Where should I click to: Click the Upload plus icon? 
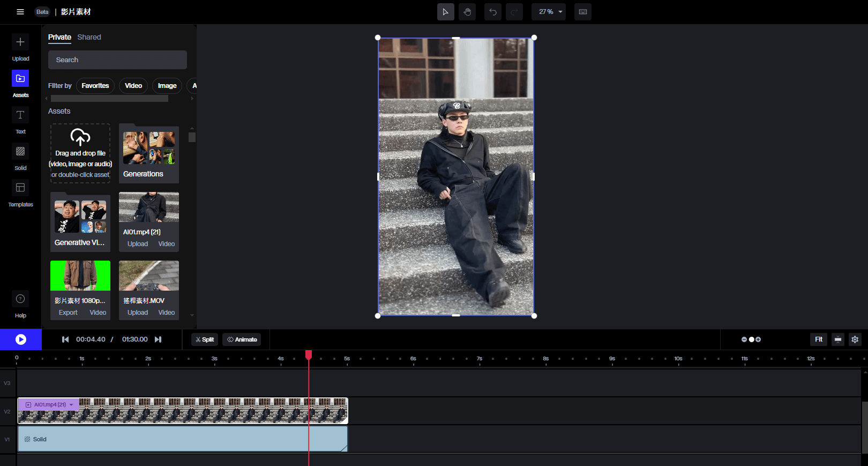click(20, 42)
